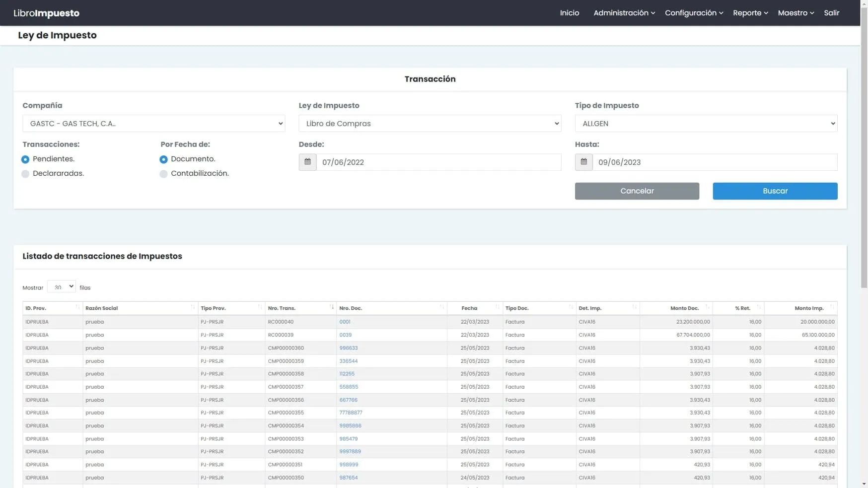This screenshot has height=488, width=868.
Task: Open document number 998999
Action: (349, 465)
